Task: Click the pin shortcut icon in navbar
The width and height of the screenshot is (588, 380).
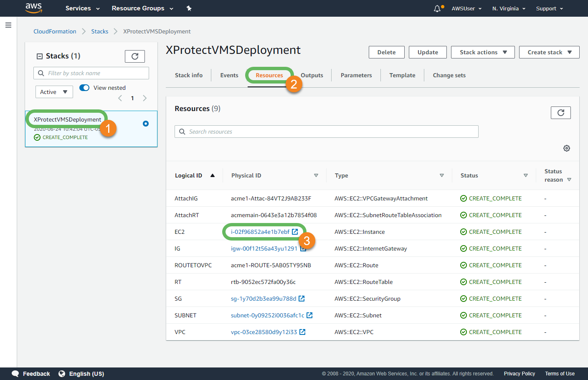Action: 189,8
